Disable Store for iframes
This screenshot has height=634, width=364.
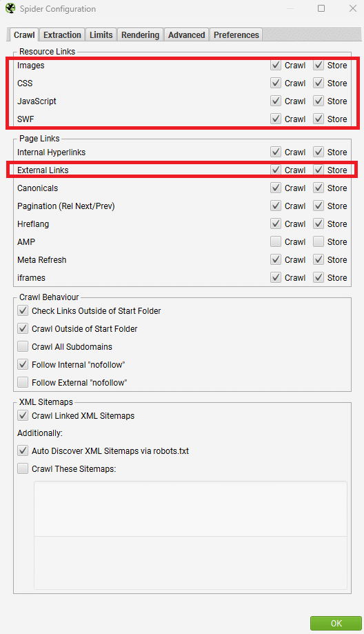click(x=318, y=277)
